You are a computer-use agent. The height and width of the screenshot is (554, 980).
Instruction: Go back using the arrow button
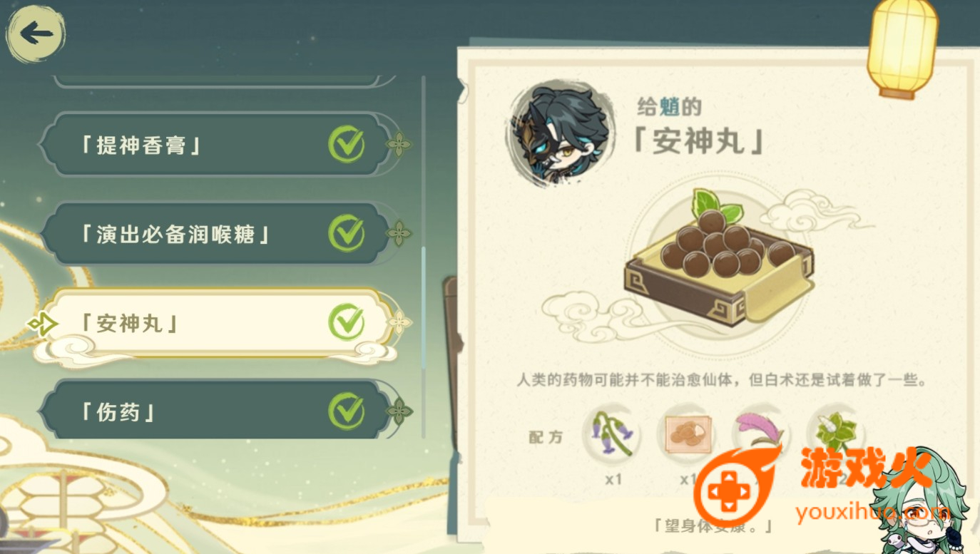coord(36,34)
